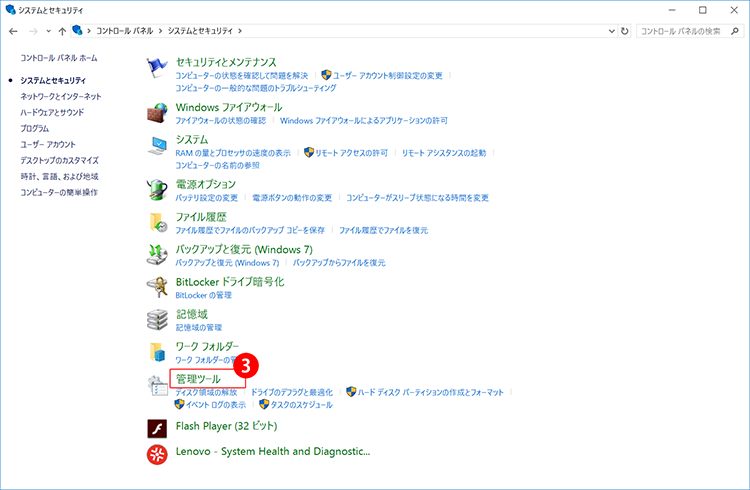750x490 pixels.
Task: Open the 管理ツール link
Action: point(198,379)
